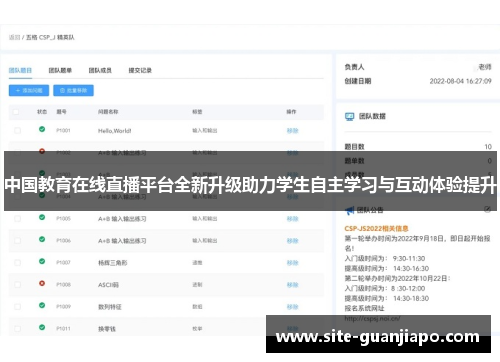Click the green status icon for P1001

tap(42, 129)
